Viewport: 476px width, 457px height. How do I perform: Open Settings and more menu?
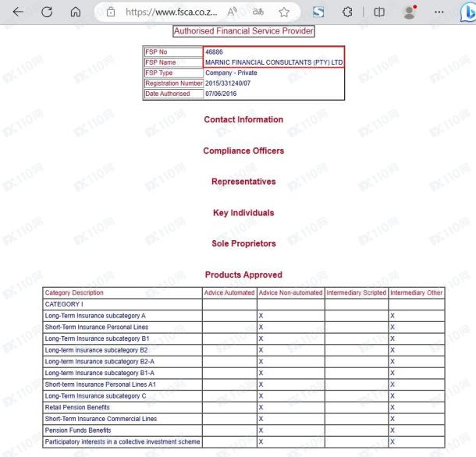(439, 12)
